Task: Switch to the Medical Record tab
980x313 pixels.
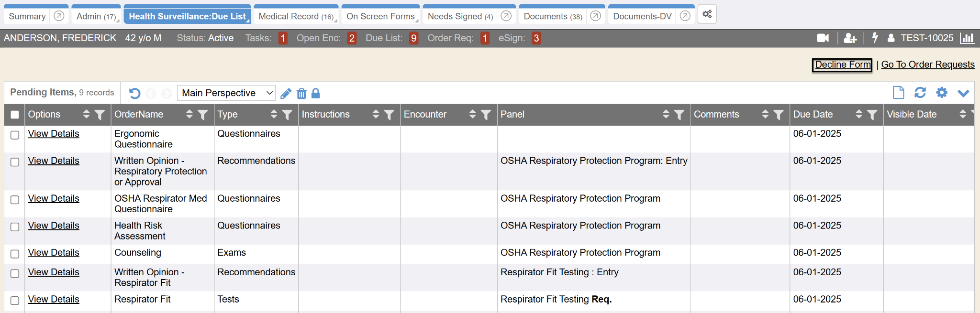Action: coord(295,16)
